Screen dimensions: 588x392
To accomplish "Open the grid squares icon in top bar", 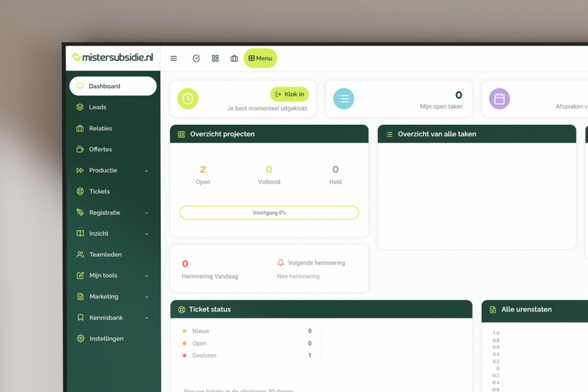I will point(215,59).
